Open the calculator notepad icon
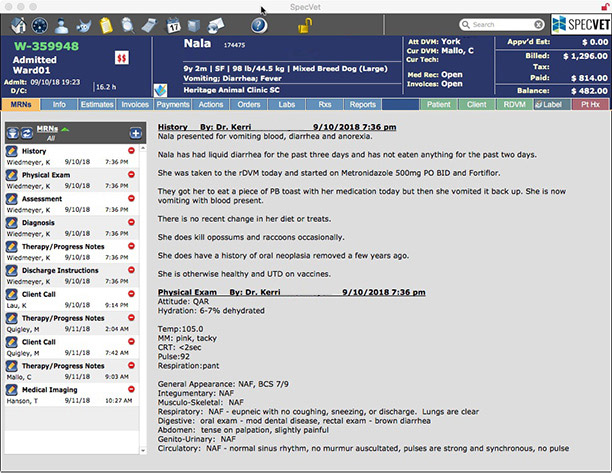Viewport: 612px width, 473px height. (149, 26)
